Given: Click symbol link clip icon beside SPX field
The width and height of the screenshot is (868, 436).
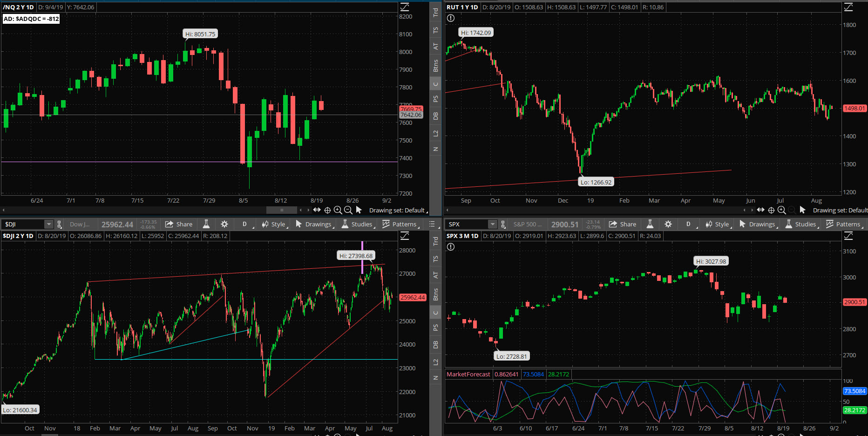Looking at the screenshot, I should pos(503,225).
